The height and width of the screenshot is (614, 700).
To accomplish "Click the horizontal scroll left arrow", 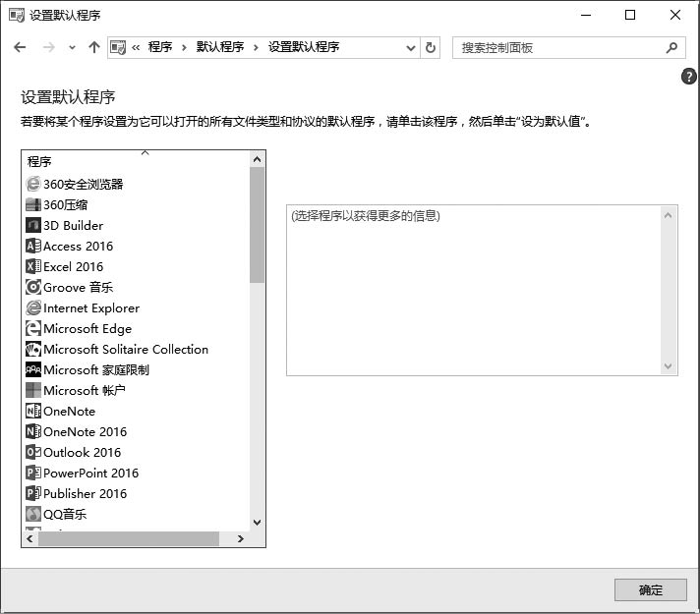I will tap(29, 539).
